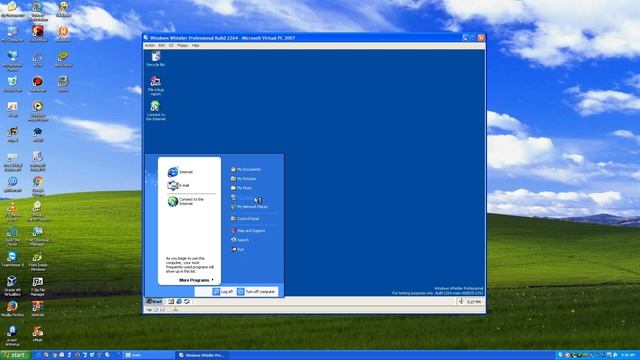Click the volume tray icon in guest taskbar

(x=461, y=302)
